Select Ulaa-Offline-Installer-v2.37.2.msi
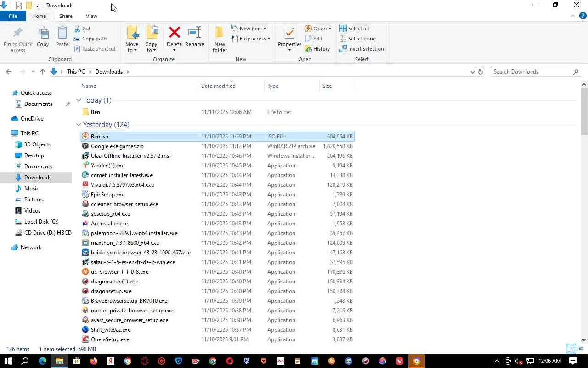Viewport: 588px width, 368px height. 130,156
